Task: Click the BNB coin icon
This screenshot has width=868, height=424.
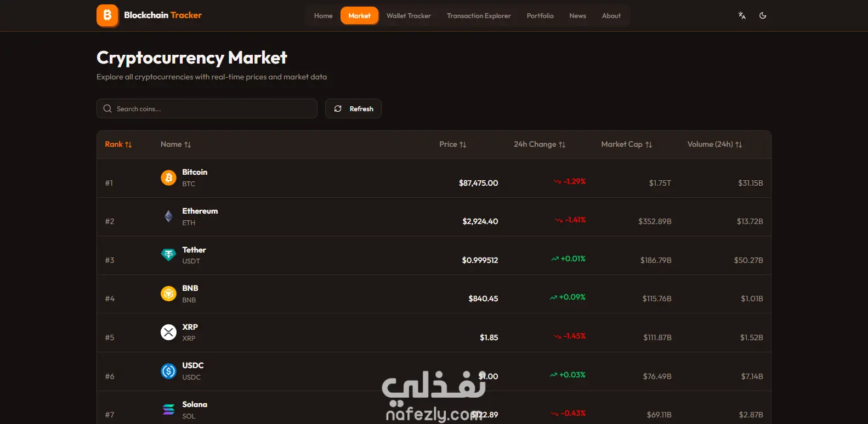Action: (168, 294)
